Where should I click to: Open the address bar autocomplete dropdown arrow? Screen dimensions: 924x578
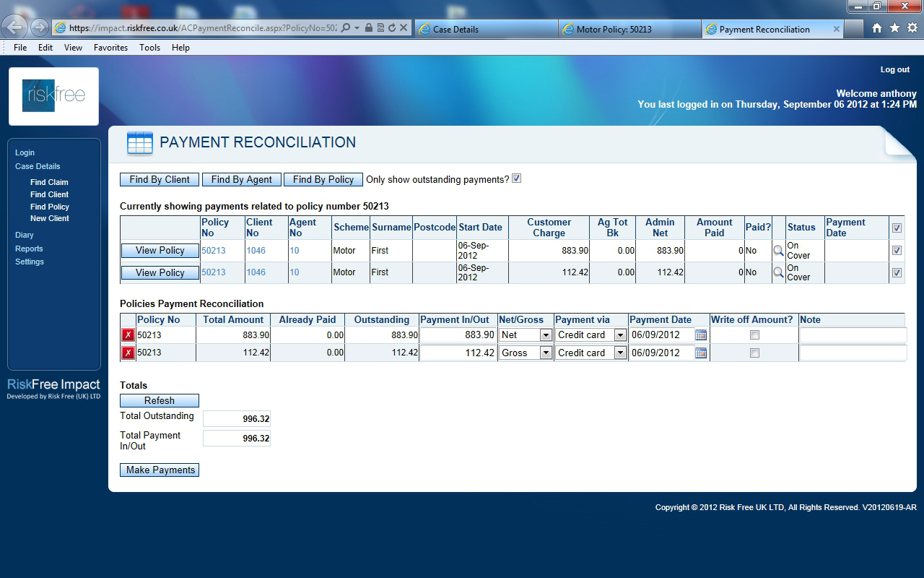click(357, 28)
